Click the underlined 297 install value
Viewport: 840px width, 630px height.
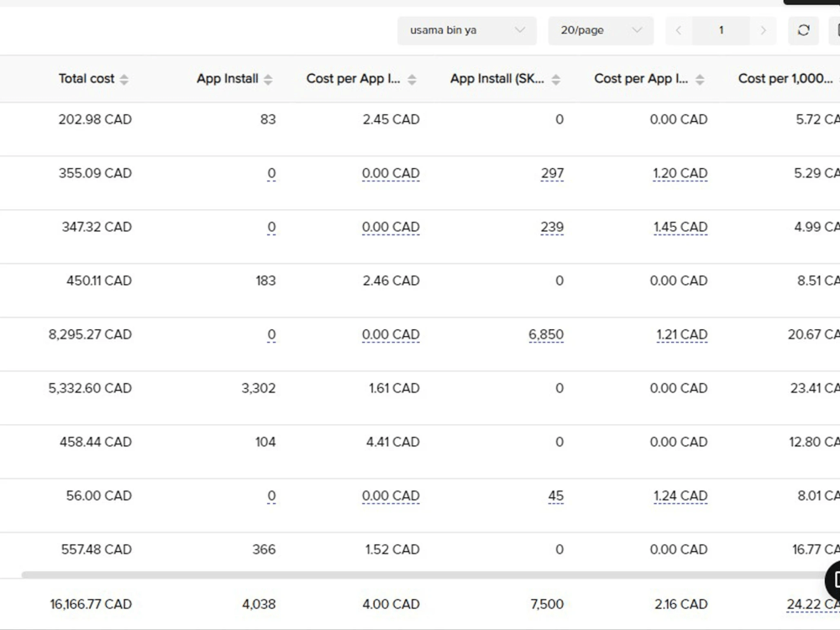(553, 174)
